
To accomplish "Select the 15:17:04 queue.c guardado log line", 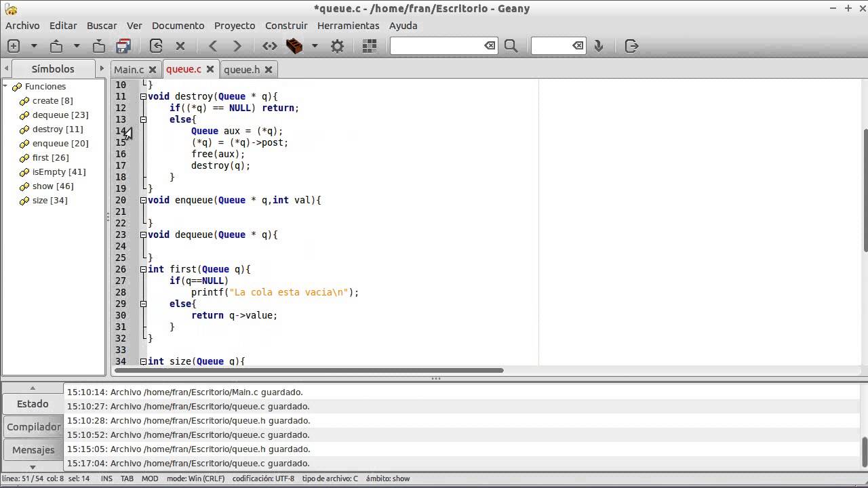I will click(462, 463).
